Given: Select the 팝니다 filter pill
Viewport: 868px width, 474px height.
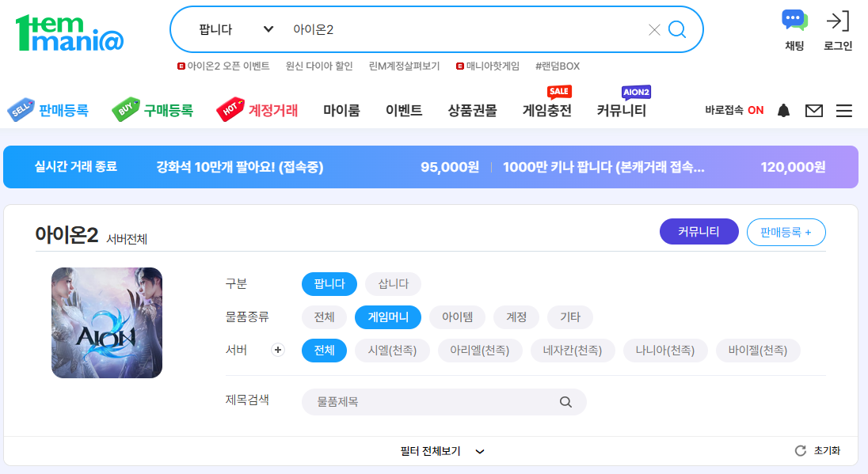Looking at the screenshot, I should pos(329,284).
